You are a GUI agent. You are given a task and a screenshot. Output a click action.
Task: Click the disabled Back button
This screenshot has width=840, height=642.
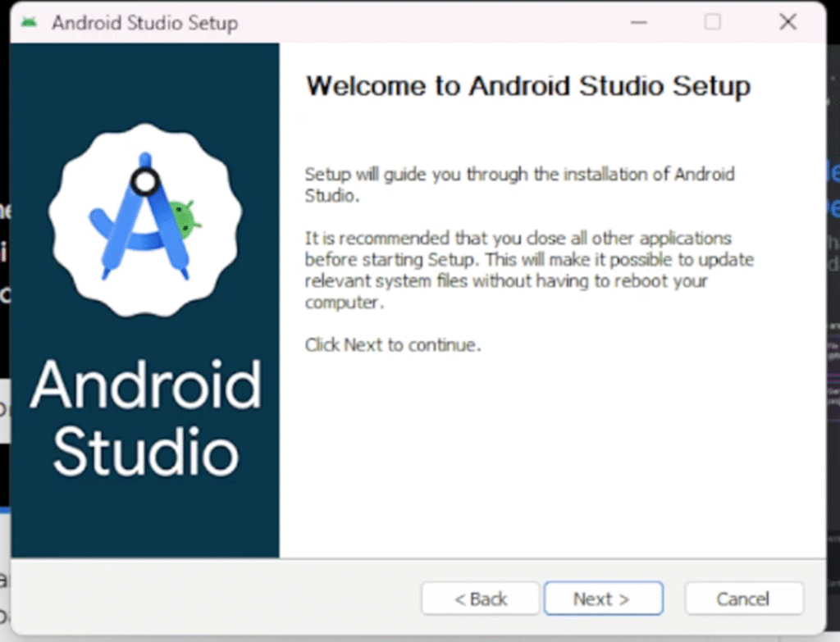tap(481, 599)
